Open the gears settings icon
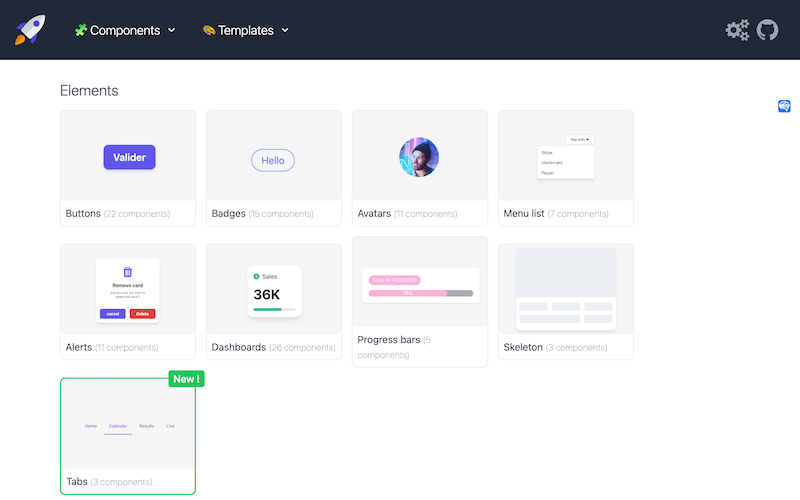The height and width of the screenshot is (500, 800). click(x=737, y=30)
